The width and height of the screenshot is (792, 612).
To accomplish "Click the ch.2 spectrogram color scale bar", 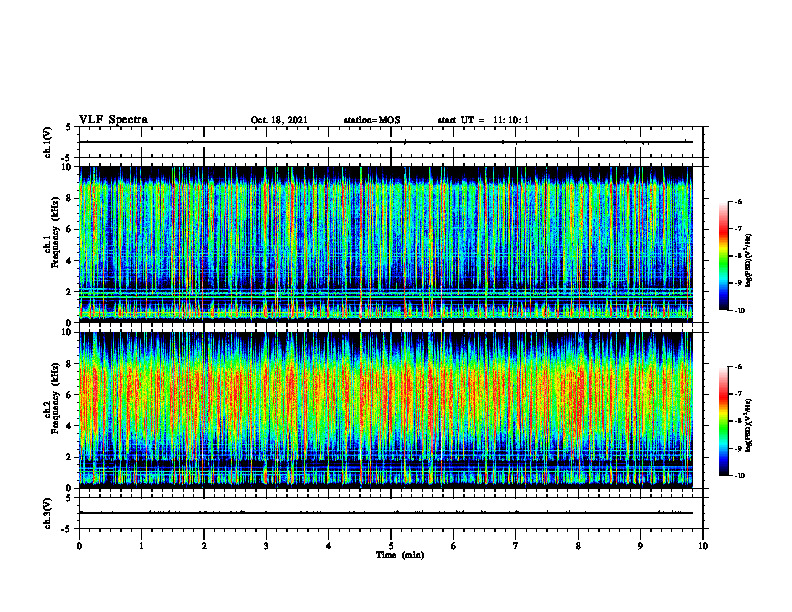I will click(724, 421).
